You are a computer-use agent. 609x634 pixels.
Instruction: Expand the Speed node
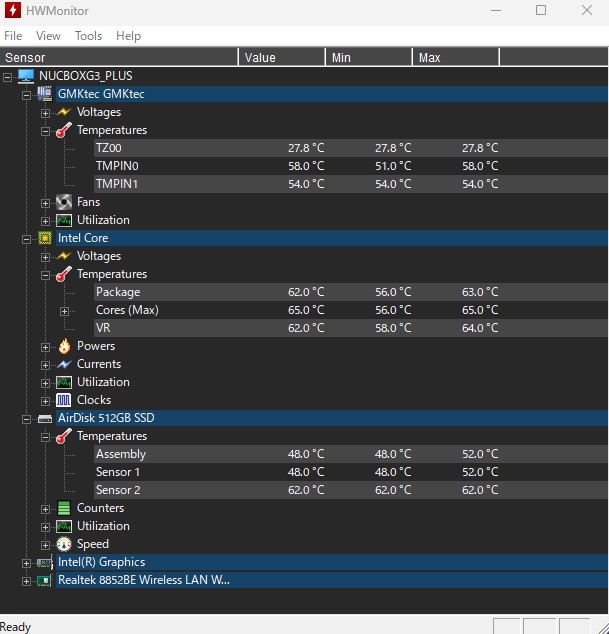[45, 545]
